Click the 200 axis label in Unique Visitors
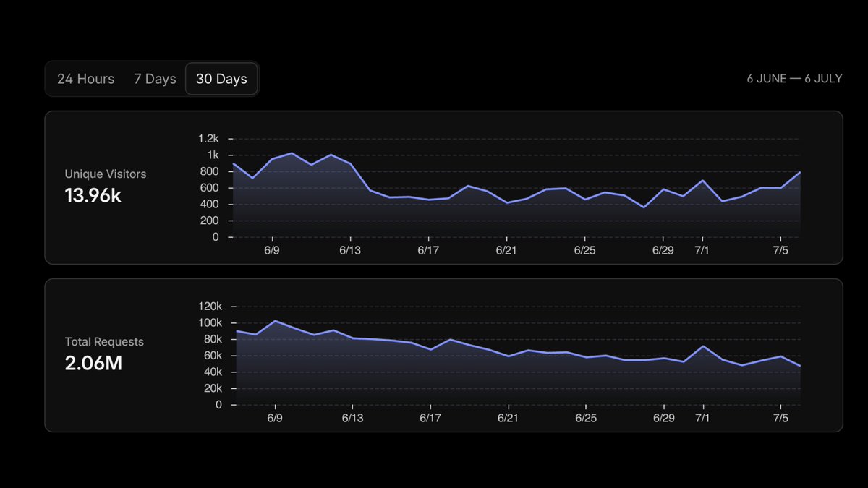The image size is (868, 488). pyautogui.click(x=209, y=221)
